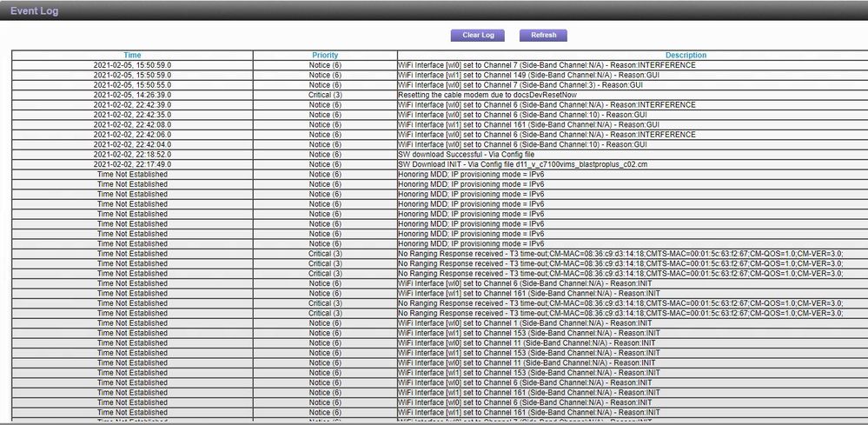
Task: Click Notice (6) in Channel 149 row
Action: (x=325, y=76)
